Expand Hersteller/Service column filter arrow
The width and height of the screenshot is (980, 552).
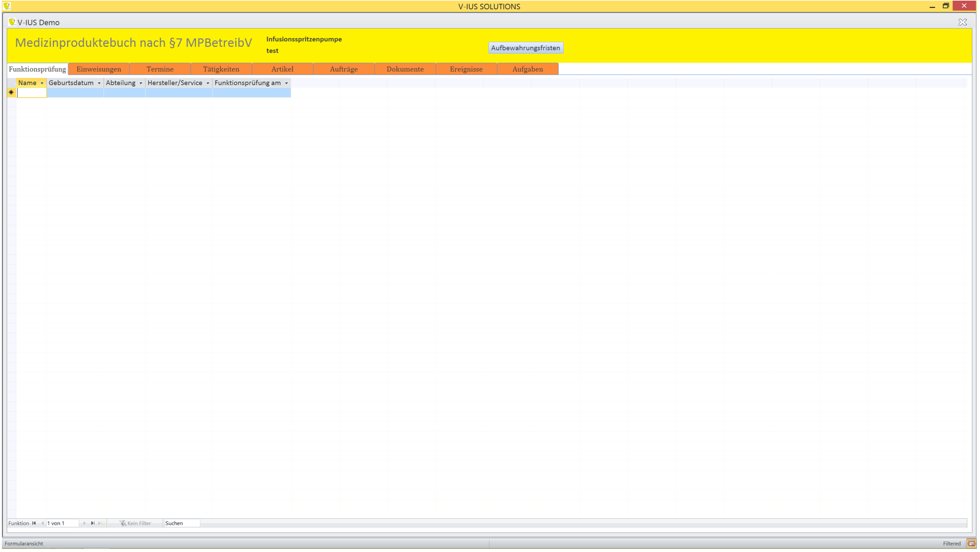point(208,83)
